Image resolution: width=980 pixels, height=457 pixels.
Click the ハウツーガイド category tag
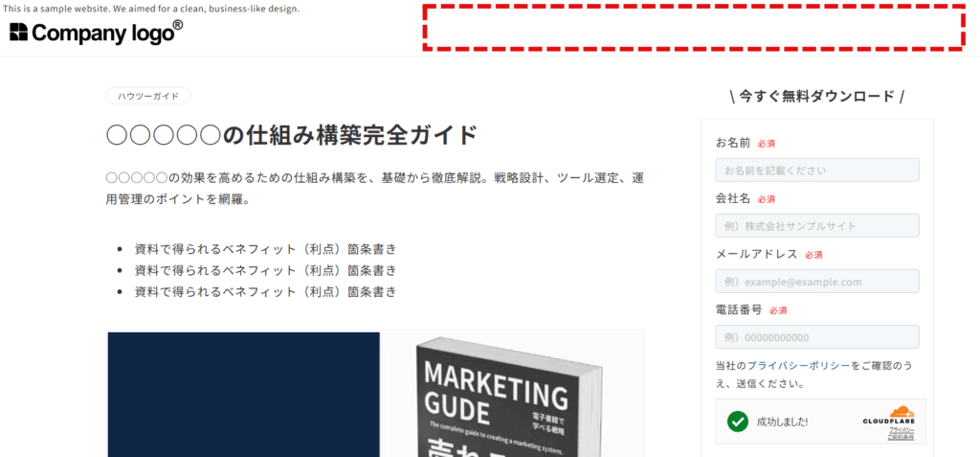tap(148, 96)
